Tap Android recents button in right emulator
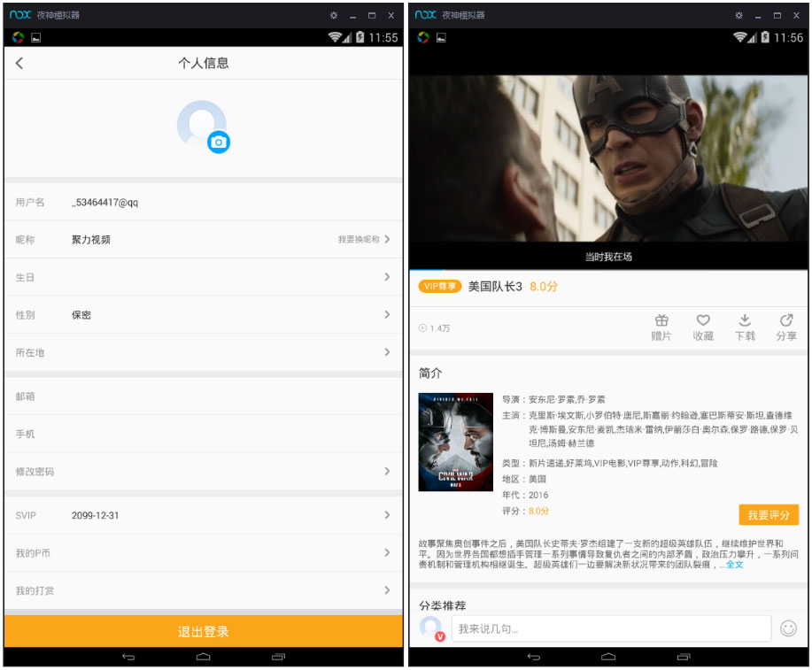Viewport: 812px width, 670px height. (683, 657)
